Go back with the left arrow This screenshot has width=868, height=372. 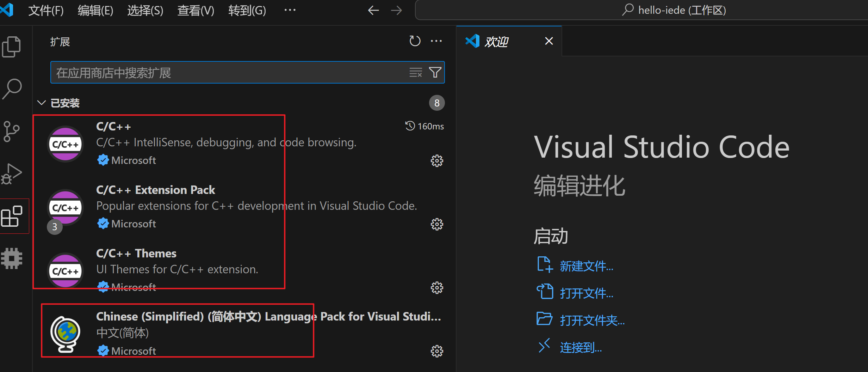(x=373, y=10)
